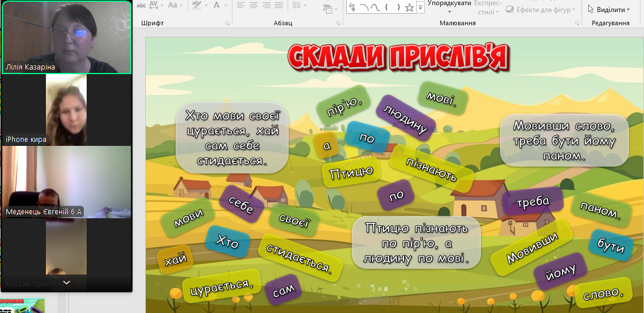Expand columns dropdown arrow
The height and width of the screenshot is (313, 644).
[305, 5]
